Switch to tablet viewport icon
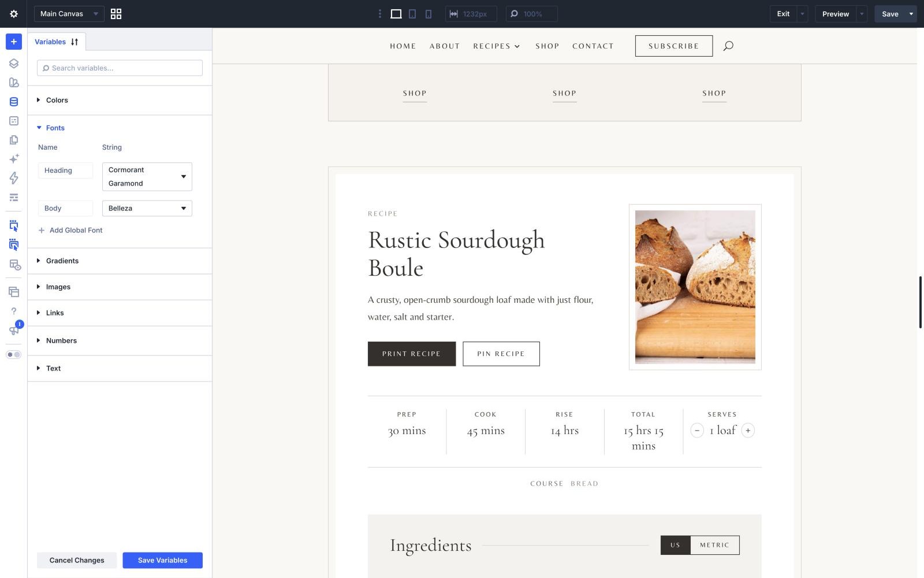The width and height of the screenshot is (924, 578). [412, 14]
